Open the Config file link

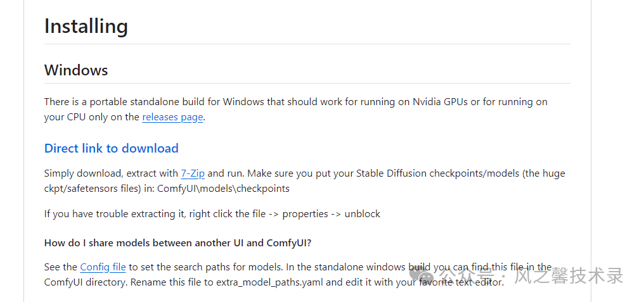tap(103, 267)
